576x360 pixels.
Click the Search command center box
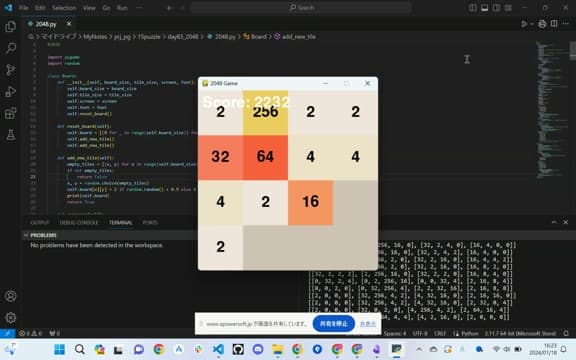pyautogui.click(x=300, y=8)
